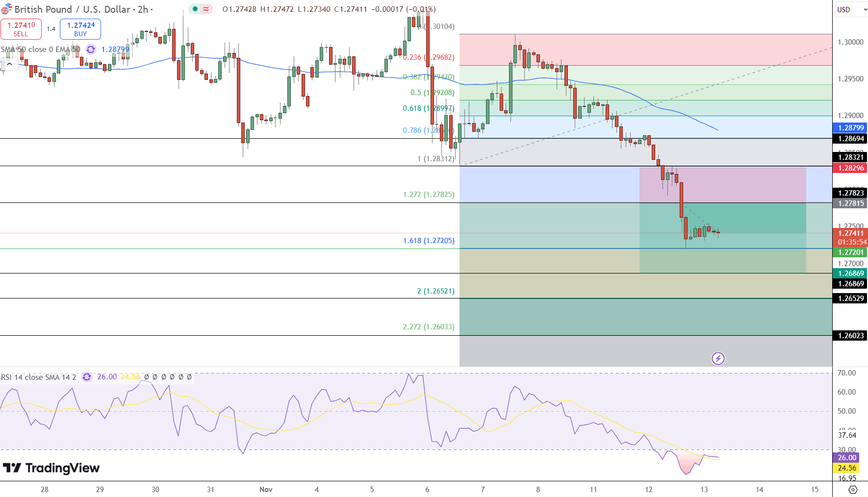The image size is (868, 497).
Task: Click the lightning bolt icon on the chart
Action: click(x=718, y=358)
